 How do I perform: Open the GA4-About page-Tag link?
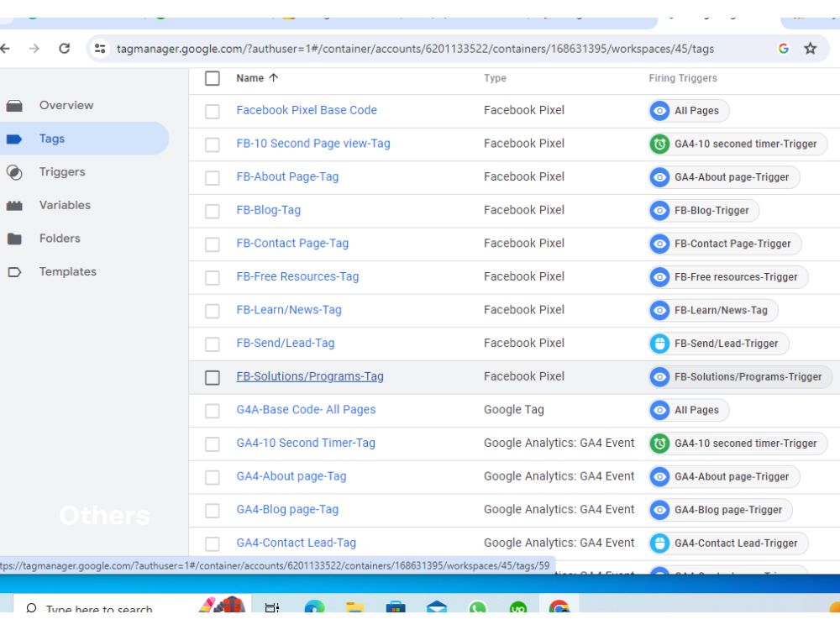pos(291,476)
